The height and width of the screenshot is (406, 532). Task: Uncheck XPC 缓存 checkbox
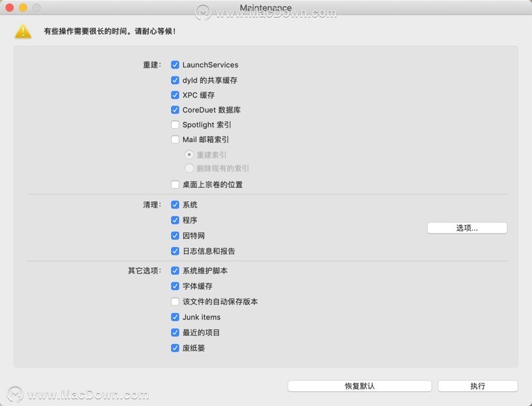(175, 95)
